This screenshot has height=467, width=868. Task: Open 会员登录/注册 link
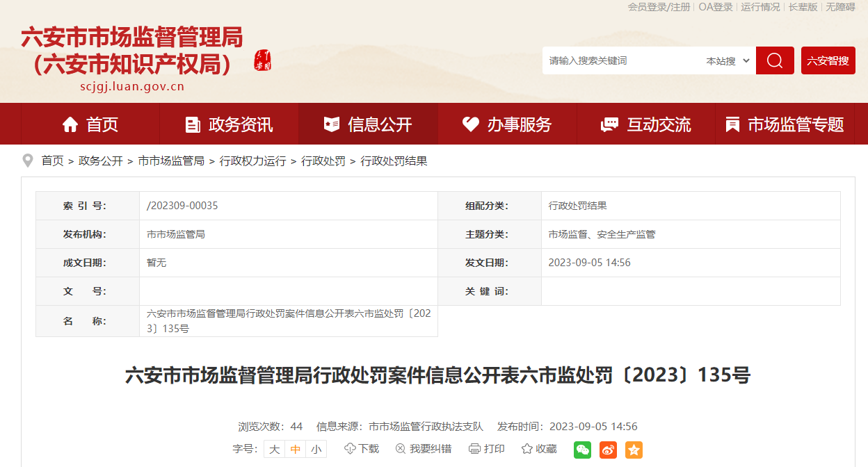659,7
